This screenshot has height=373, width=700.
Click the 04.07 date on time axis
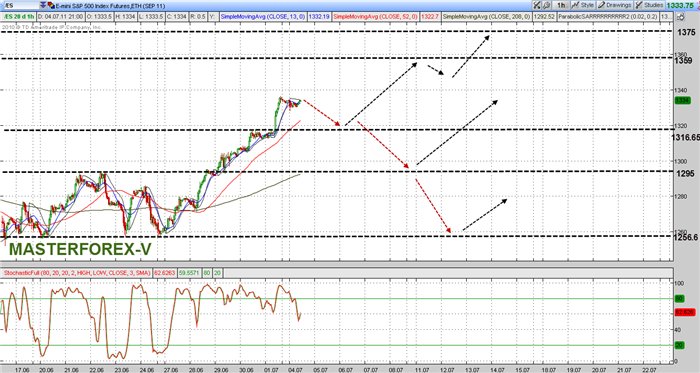[295, 370]
